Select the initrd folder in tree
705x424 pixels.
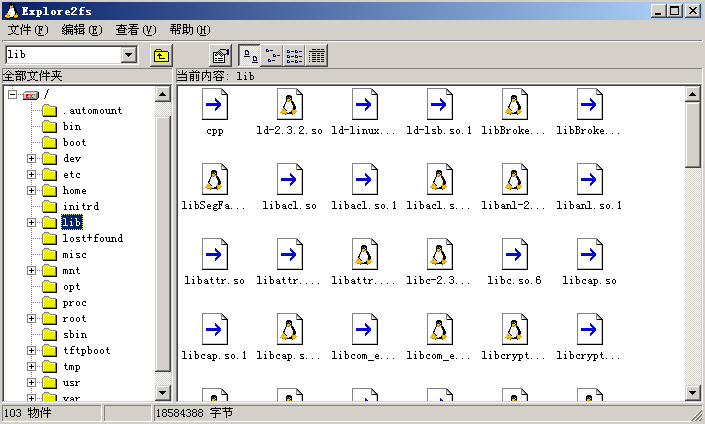(x=80, y=206)
